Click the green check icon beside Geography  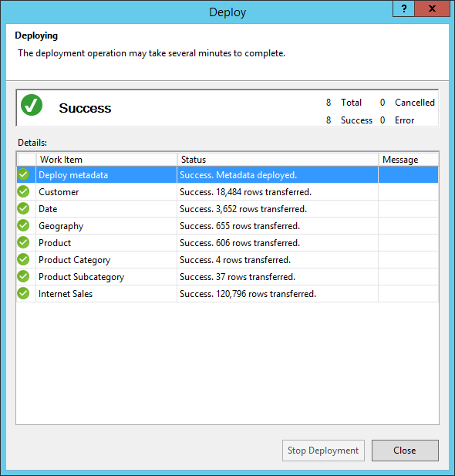pyautogui.click(x=23, y=225)
